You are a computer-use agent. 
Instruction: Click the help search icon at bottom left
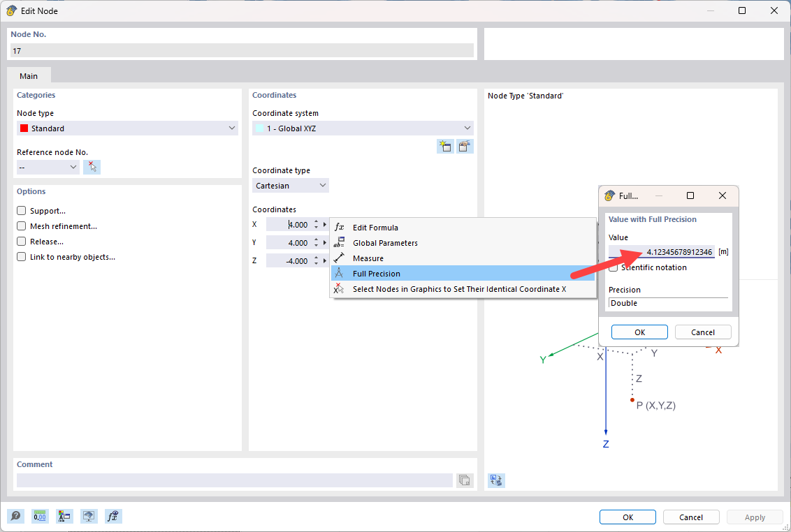16,516
